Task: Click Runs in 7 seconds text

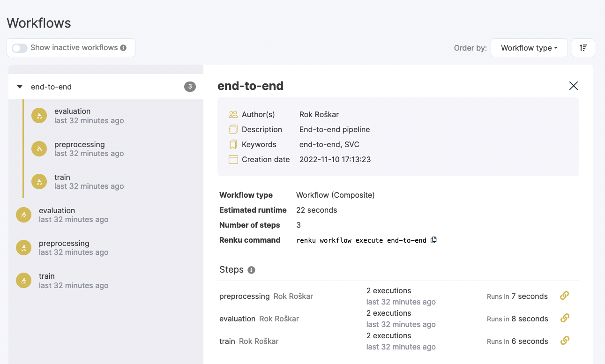Action: (x=517, y=296)
